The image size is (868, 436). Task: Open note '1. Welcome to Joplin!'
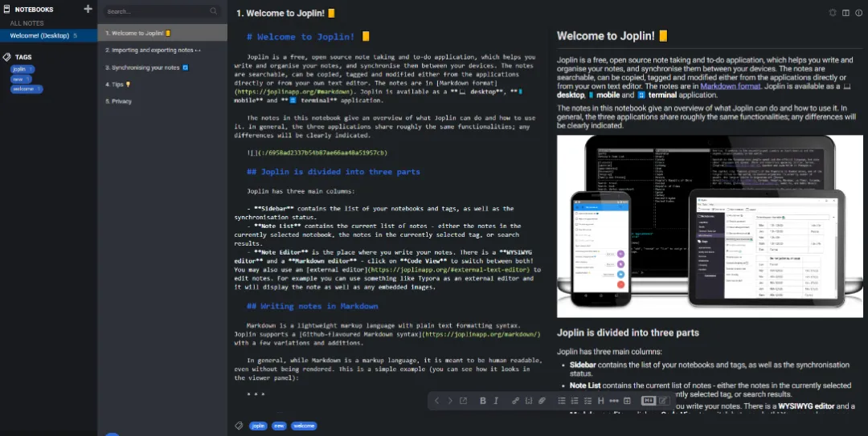pos(162,33)
